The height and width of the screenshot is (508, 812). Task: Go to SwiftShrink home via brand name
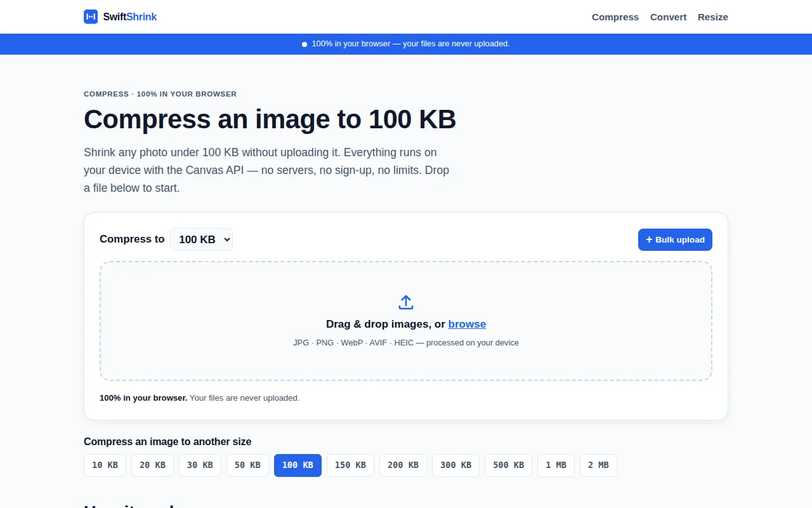point(130,17)
